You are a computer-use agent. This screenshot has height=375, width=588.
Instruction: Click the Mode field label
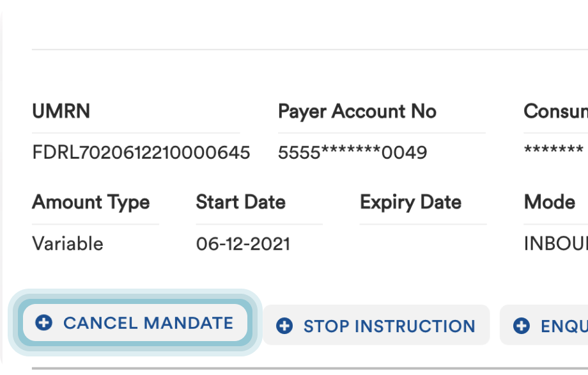pyautogui.click(x=550, y=202)
